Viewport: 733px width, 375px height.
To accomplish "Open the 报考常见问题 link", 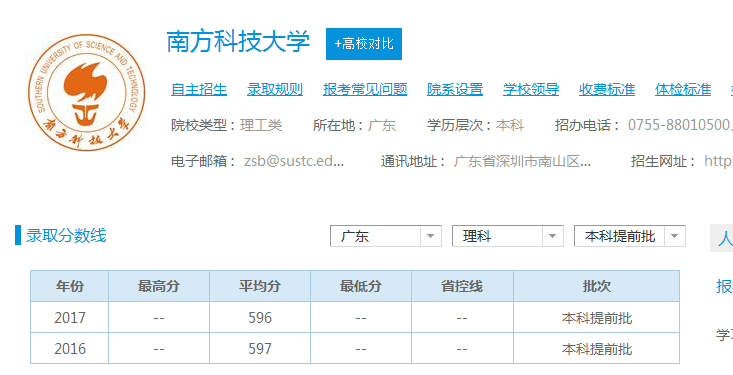I will (x=365, y=89).
